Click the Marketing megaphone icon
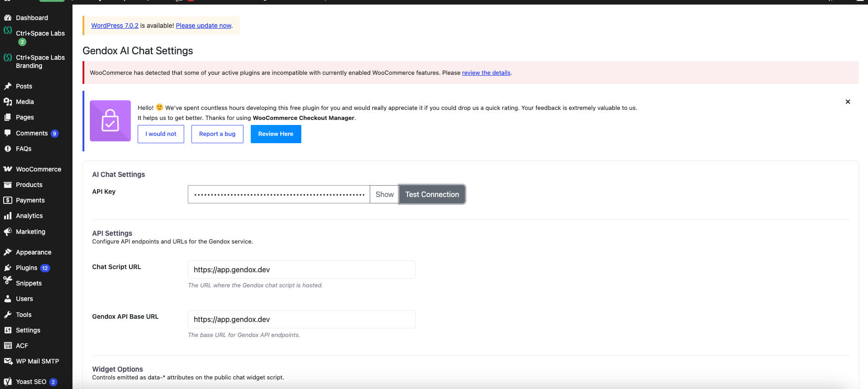This screenshot has width=868, height=389. tap(8, 232)
